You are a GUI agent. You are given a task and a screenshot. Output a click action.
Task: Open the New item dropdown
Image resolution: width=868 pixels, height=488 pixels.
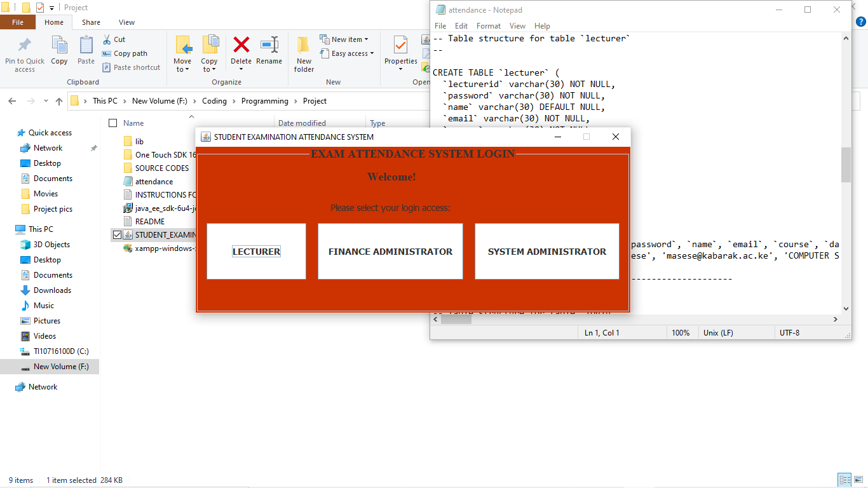[345, 39]
